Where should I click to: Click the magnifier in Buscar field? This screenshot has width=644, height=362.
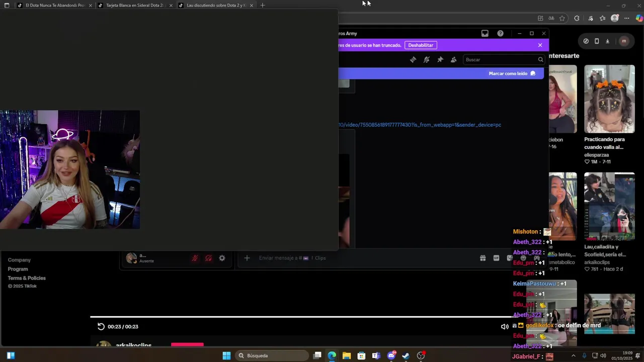pos(540,59)
